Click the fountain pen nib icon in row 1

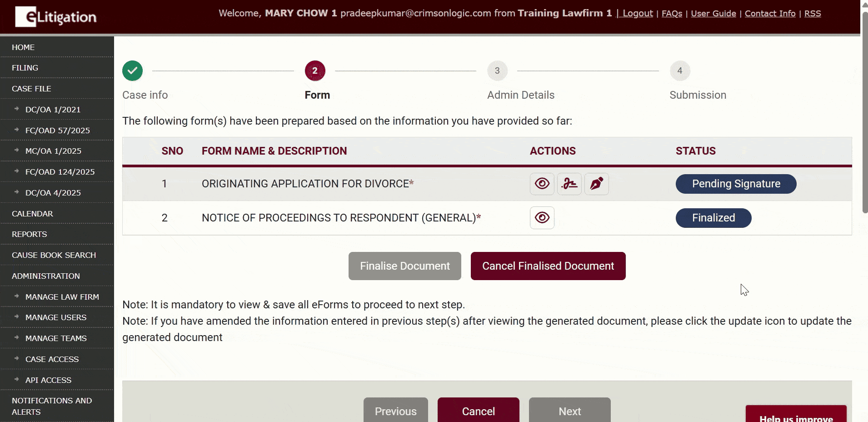pos(596,184)
